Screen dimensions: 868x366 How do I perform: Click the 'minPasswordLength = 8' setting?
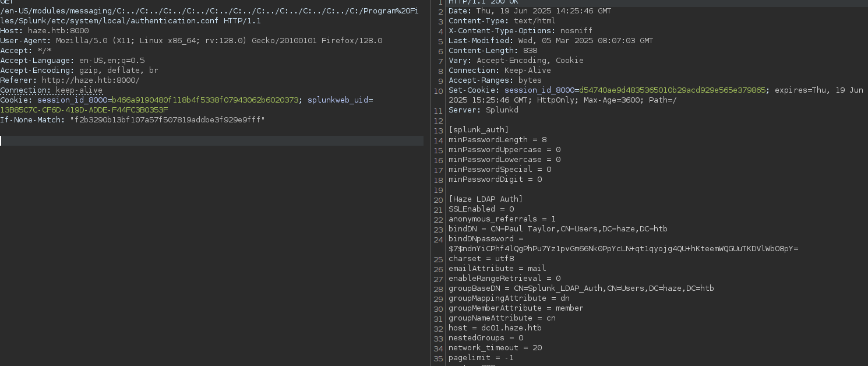pyautogui.click(x=497, y=140)
